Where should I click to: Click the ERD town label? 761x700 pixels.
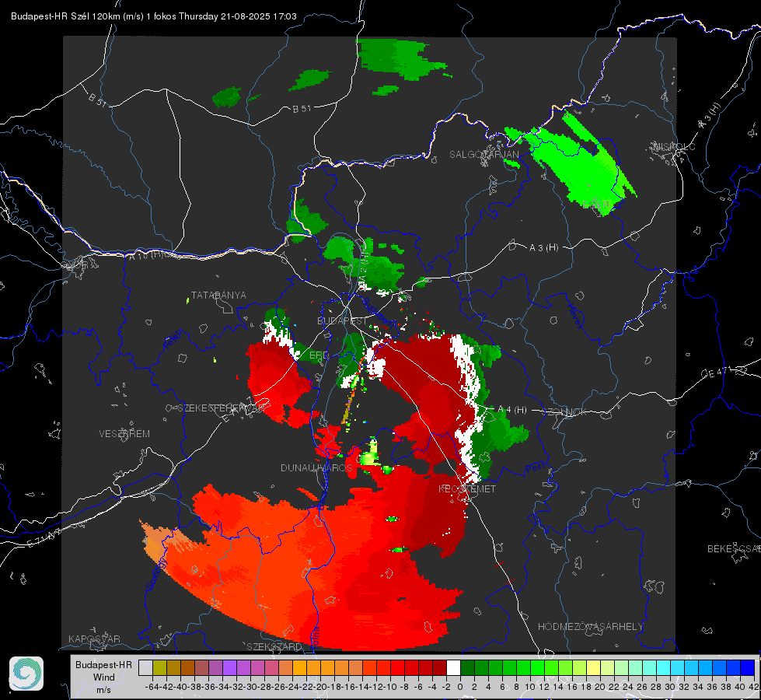[319, 355]
